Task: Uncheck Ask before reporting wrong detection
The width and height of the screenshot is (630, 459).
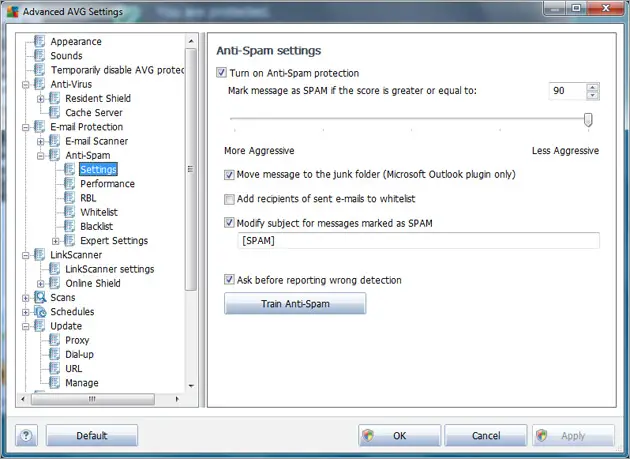Action: click(x=229, y=279)
